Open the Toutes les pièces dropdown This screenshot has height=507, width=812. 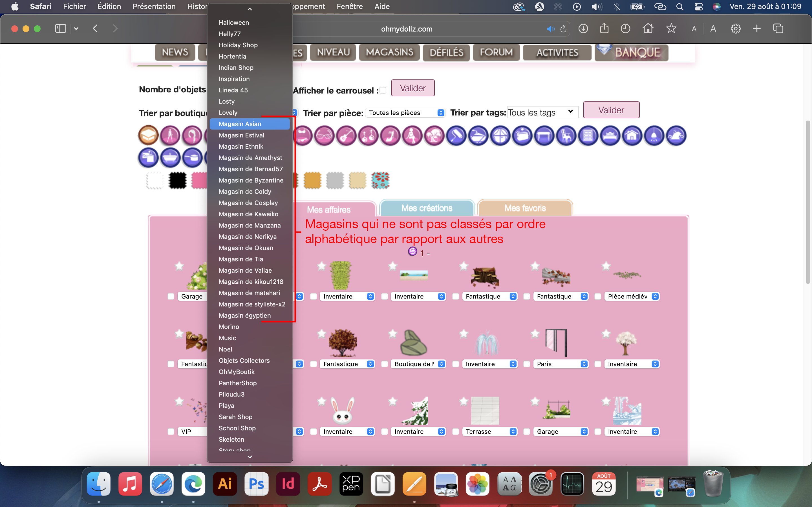[x=406, y=113]
